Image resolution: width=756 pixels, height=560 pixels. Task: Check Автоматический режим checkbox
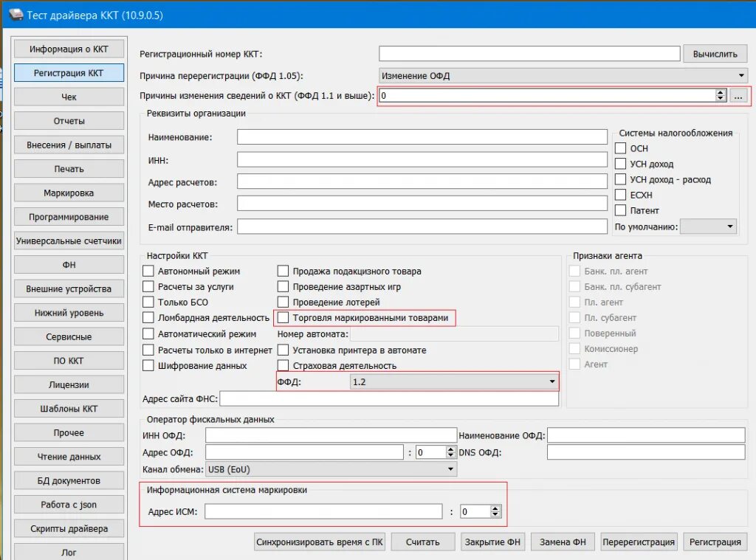click(x=148, y=333)
